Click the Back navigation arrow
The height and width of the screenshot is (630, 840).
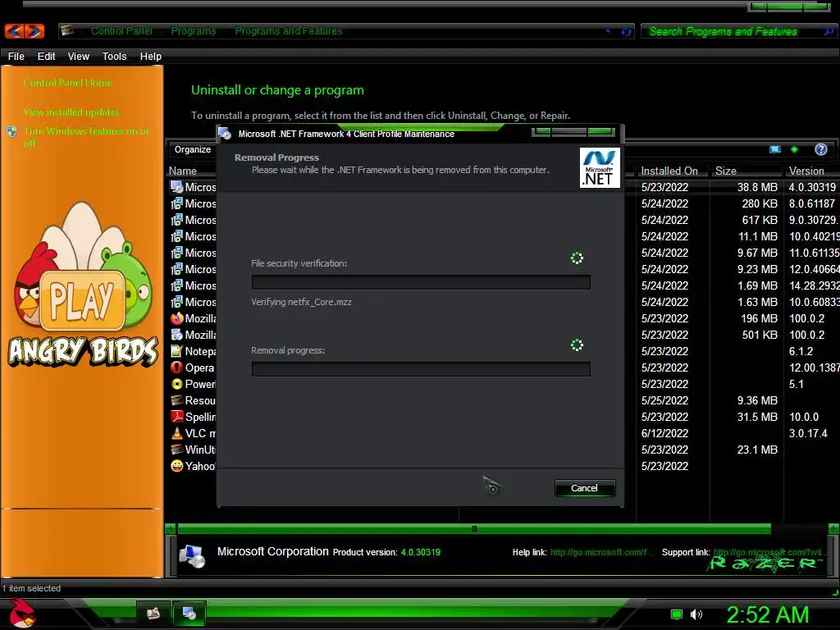(15, 31)
